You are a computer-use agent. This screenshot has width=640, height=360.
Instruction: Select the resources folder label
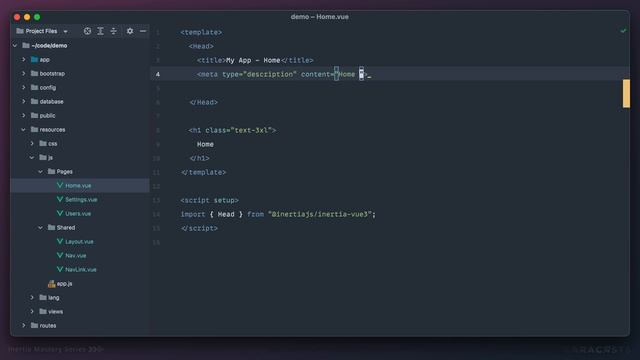52,129
